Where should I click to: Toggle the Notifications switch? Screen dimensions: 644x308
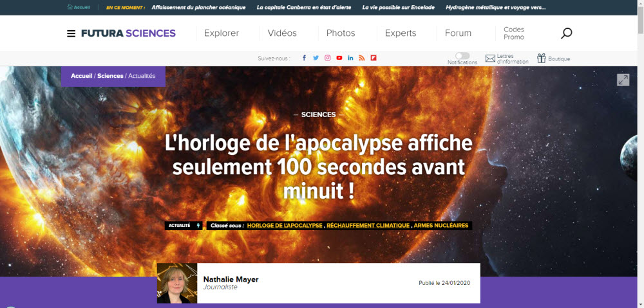pyautogui.click(x=462, y=56)
